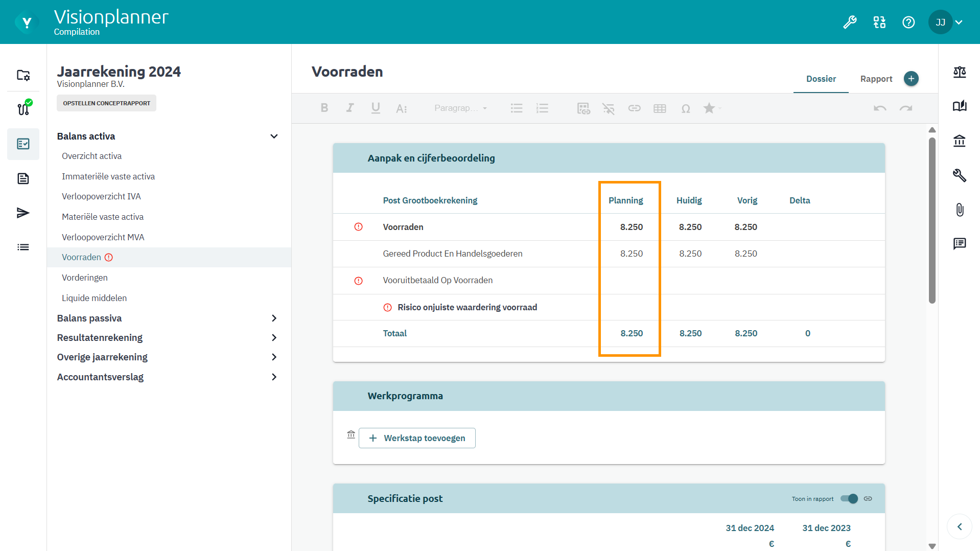
Task: Open Liquide middelen in the sidebar
Action: [x=94, y=299]
